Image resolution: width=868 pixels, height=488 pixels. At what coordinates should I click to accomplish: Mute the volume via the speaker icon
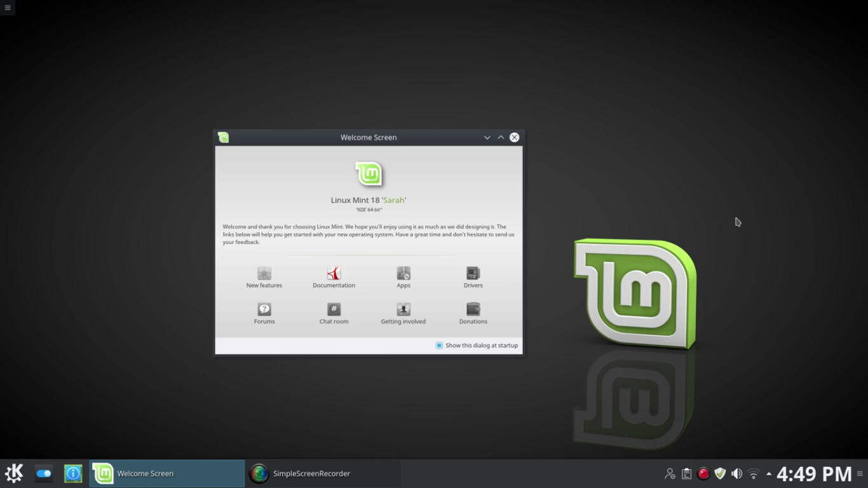736,473
